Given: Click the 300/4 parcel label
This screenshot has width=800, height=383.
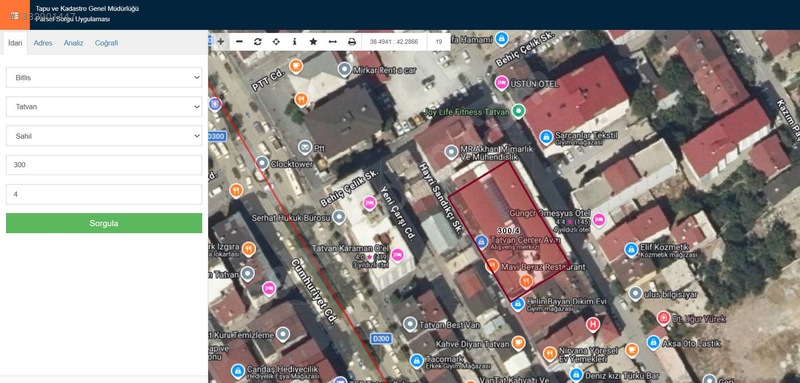Looking at the screenshot, I should coord(508,231).
